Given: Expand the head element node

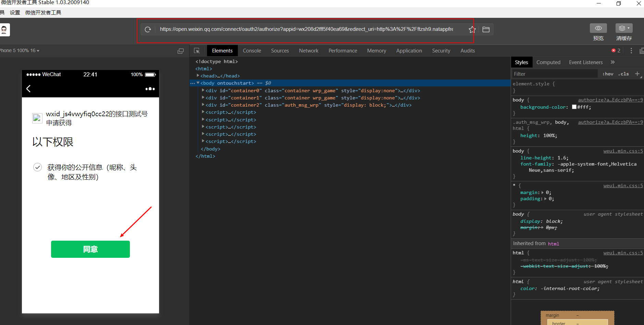Looking at the screenshot, I should [198, 75].
